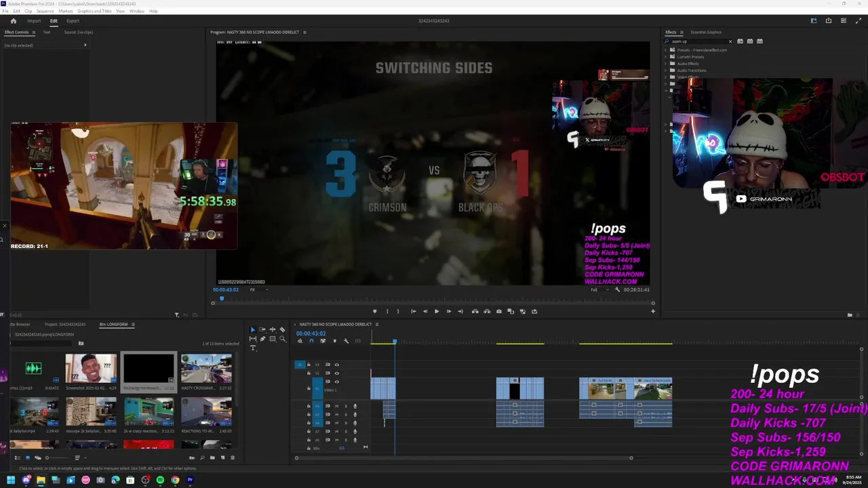868x488 pixels.
Task: Go to Out point in Program monitor
Action: tap(460, 311)
